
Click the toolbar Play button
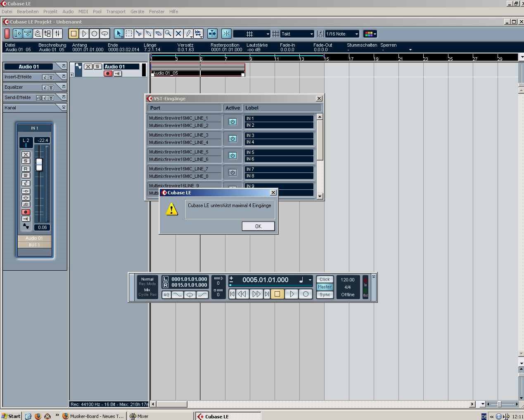84,34
